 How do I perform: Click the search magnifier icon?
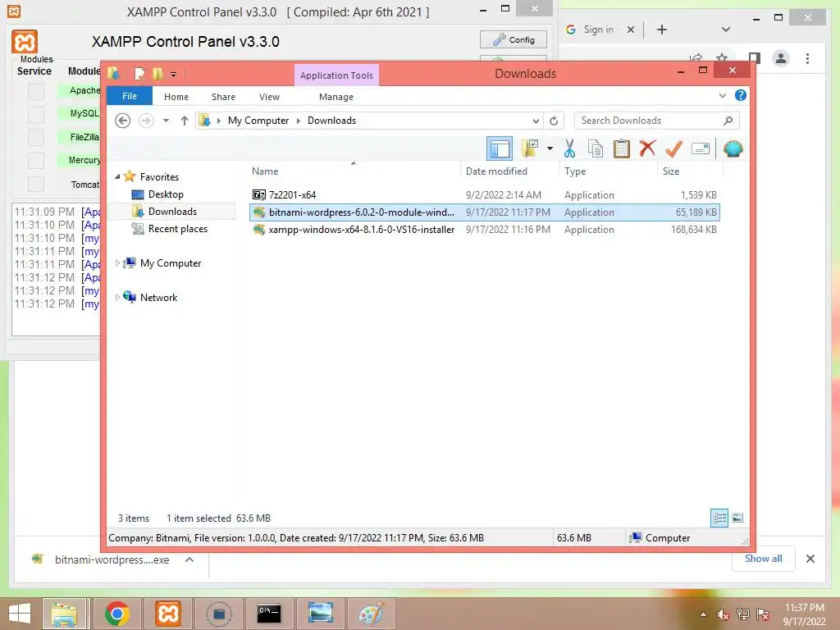pos(728,121)
